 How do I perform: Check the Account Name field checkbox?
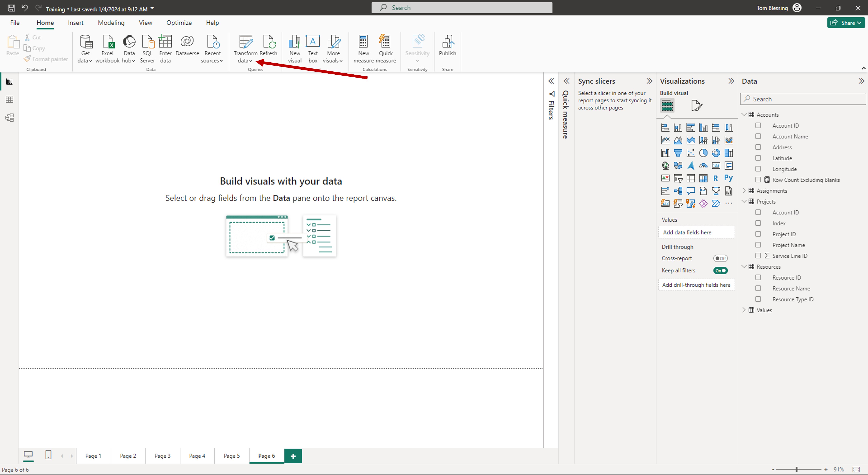click(759, 136)
